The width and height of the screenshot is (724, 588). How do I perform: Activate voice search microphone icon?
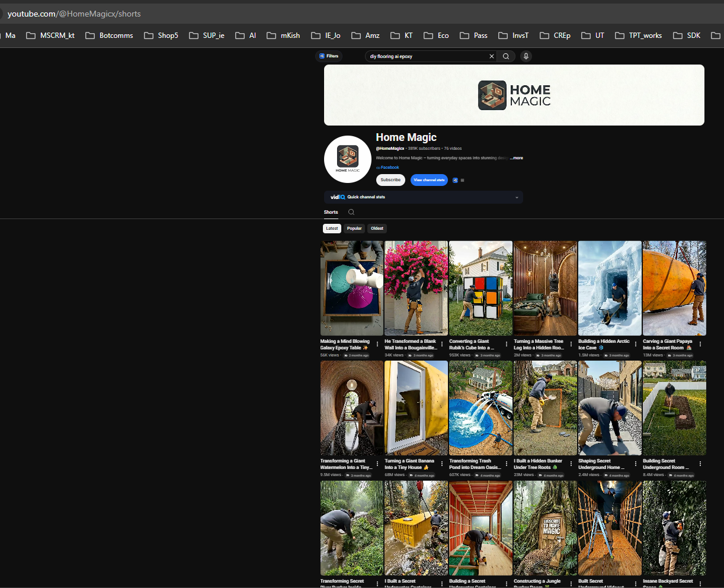pyautogui.click(x=526, y=56)
